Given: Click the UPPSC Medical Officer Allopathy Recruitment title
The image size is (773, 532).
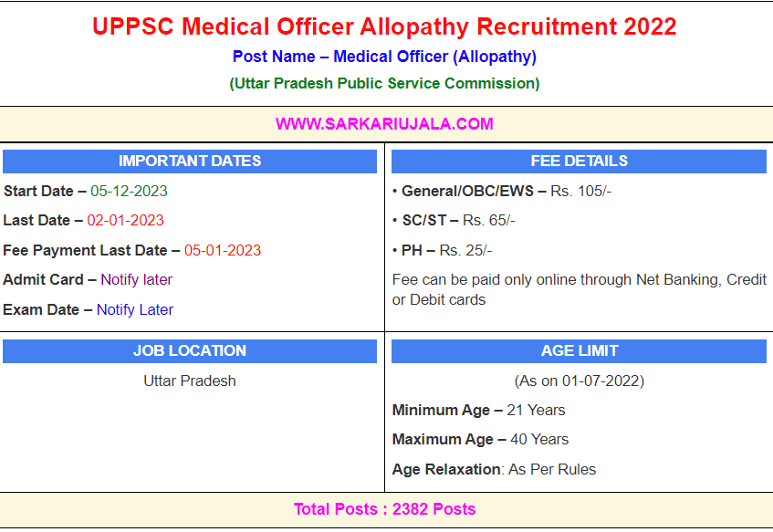Looking at the screenshot, I should point(384,26).
